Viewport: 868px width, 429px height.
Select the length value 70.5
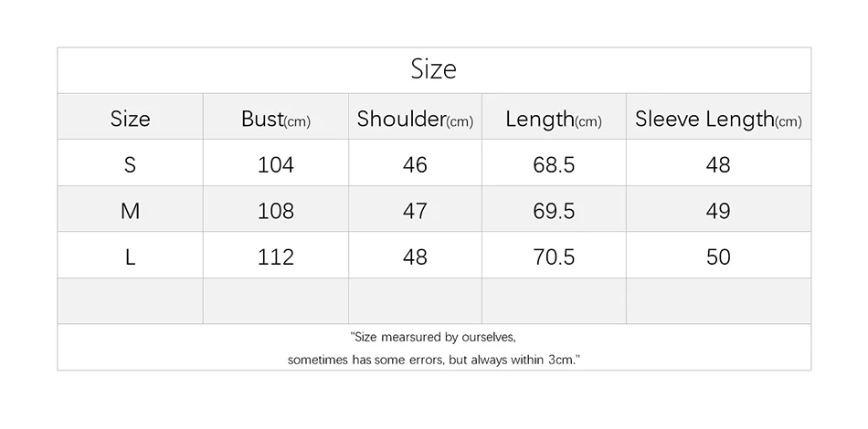pyautogui.click(x=554, y=257)
